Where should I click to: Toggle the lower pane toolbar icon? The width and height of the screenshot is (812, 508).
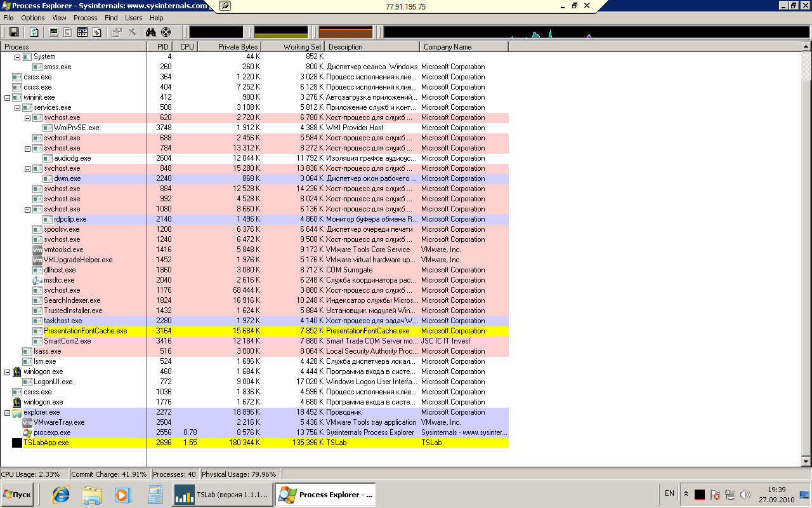pyautogui.click(x=82, y=32)
